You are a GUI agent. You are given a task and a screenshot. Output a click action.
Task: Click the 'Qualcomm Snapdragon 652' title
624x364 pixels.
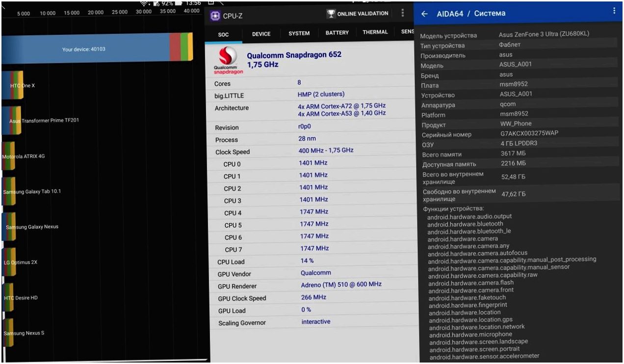click(x=294, y=55)
